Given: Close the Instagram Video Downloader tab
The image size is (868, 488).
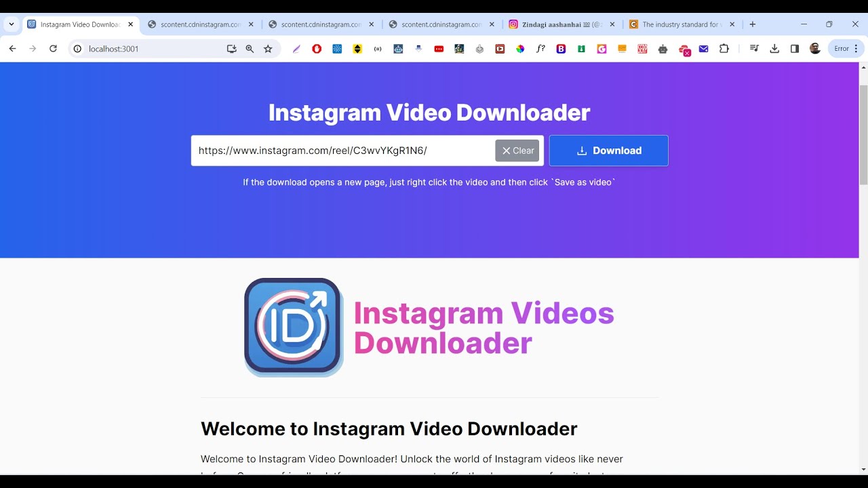Looking at the screenshot, I should point(131,24).
